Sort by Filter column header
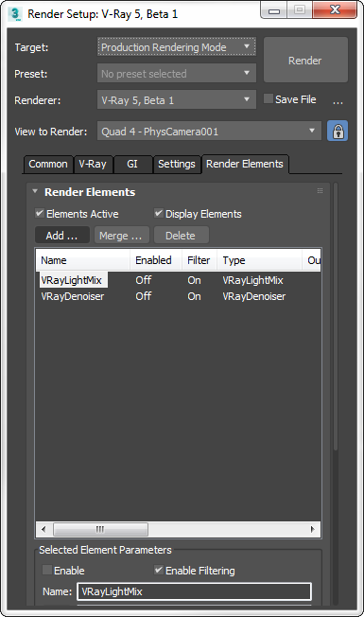 pos(199,260)
